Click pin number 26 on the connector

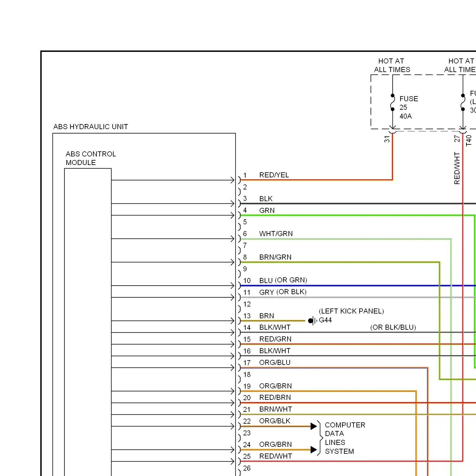(x=247, y=468)
